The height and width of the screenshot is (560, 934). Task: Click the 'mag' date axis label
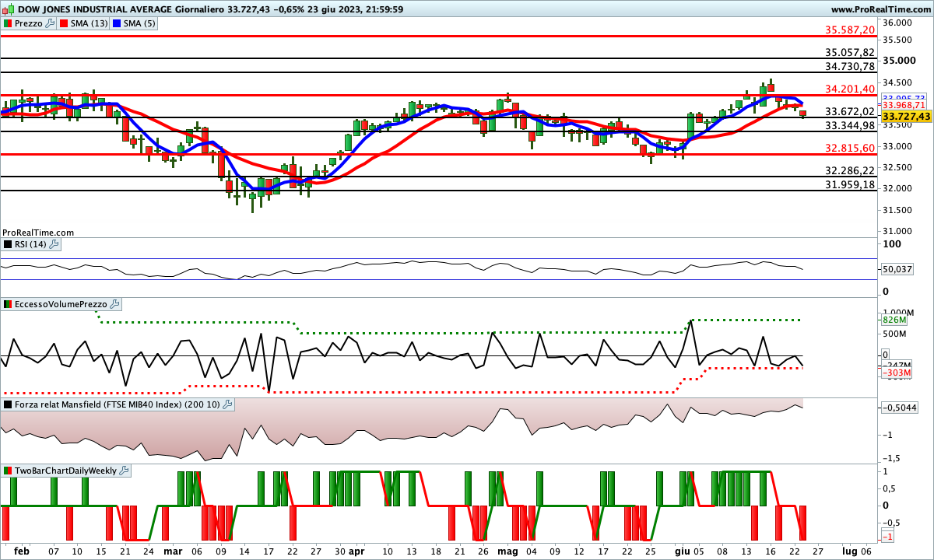[507, 551]
